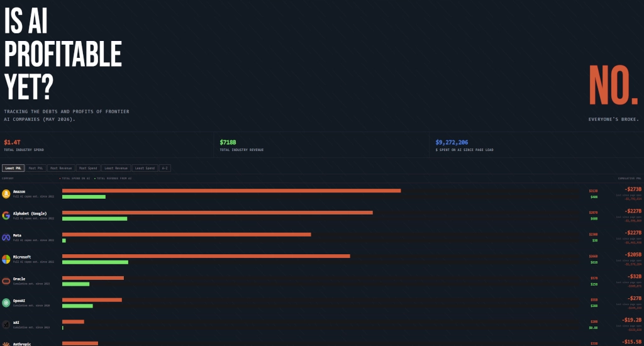Click the Company column header

click(8, 178)
